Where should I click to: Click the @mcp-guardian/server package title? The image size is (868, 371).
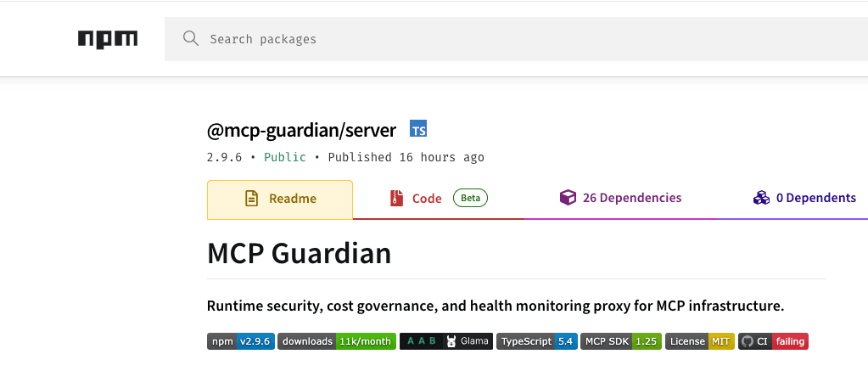click(302, 131)
